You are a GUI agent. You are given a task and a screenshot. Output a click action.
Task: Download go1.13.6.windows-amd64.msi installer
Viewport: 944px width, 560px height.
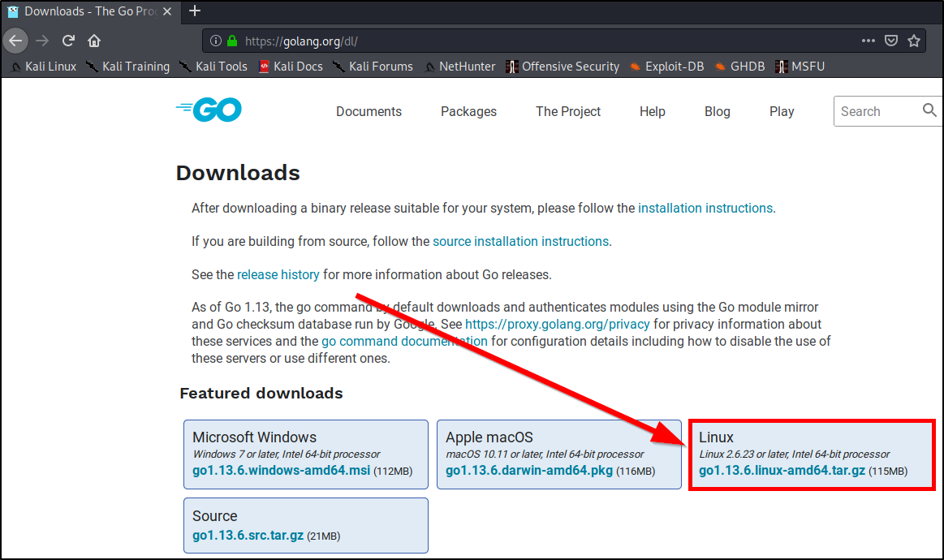pyautogui.click(x=282, y=471)
